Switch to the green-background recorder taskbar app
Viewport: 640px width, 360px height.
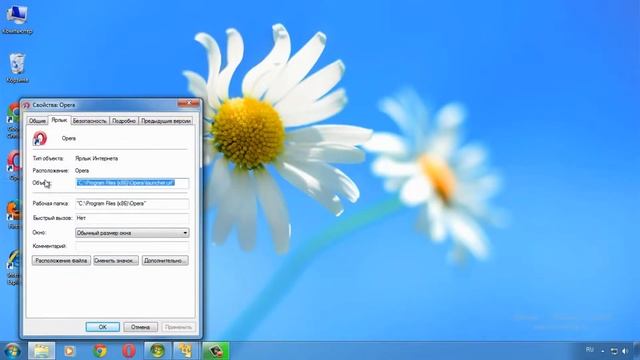tap(216, 351)
